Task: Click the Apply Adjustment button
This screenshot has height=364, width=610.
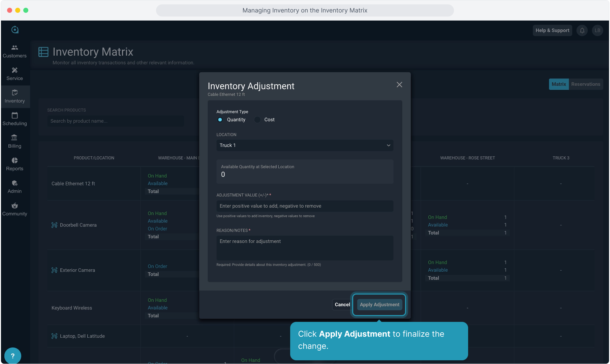Action: coord(379,305)
